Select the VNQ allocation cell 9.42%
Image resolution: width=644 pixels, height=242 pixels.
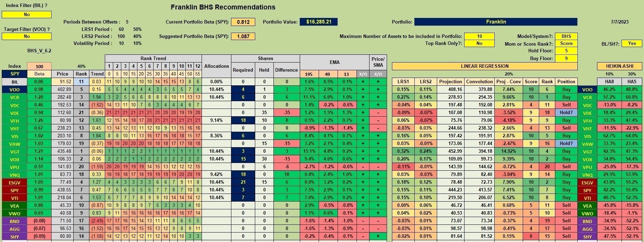coord(216,175)
